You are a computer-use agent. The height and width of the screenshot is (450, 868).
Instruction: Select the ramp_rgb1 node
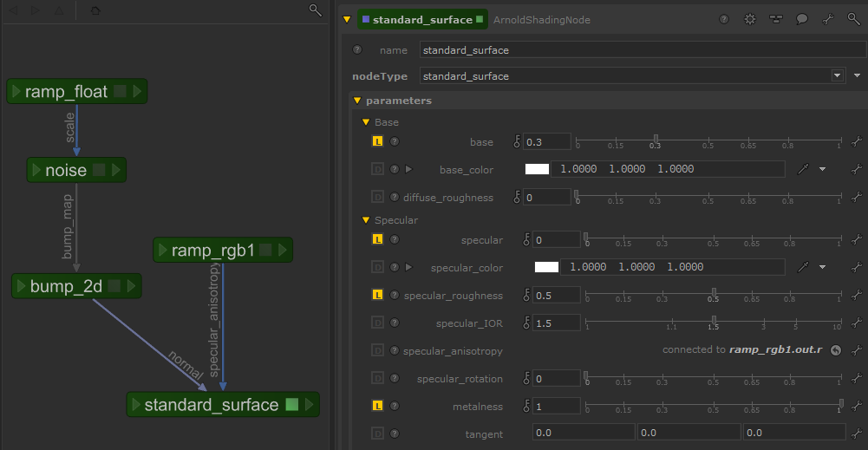click(x=223, y=251)
